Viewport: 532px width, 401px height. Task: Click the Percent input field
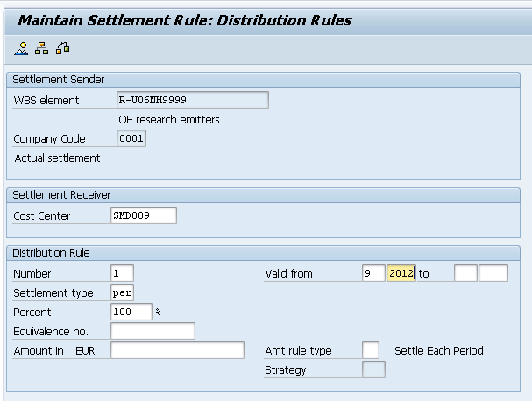click(x=131, y=312)
